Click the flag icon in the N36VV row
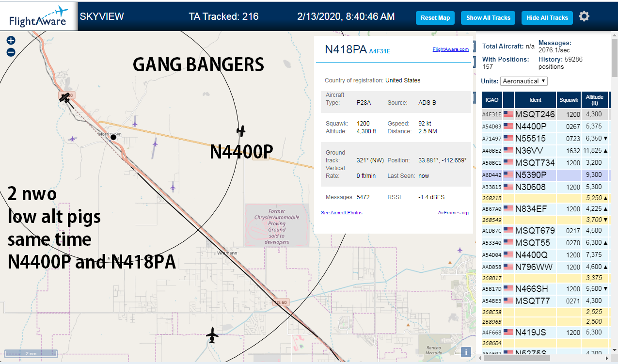This screenshot has height=364, width=618. (508, 151)
